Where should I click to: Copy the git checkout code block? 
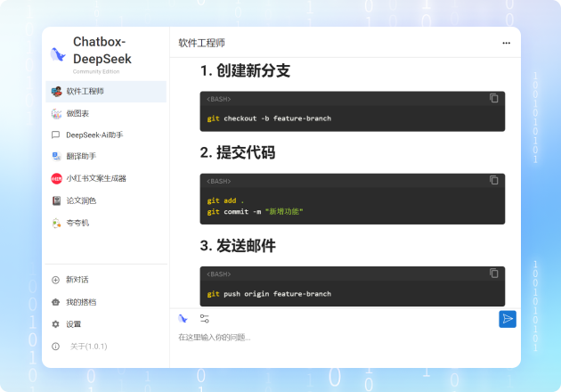tap(494, 98)
